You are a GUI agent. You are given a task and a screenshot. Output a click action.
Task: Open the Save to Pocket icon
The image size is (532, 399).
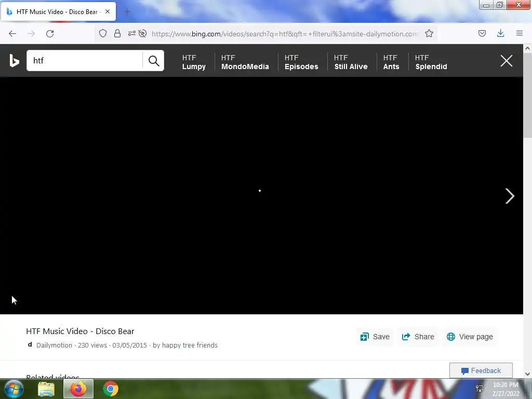[482, 33]
